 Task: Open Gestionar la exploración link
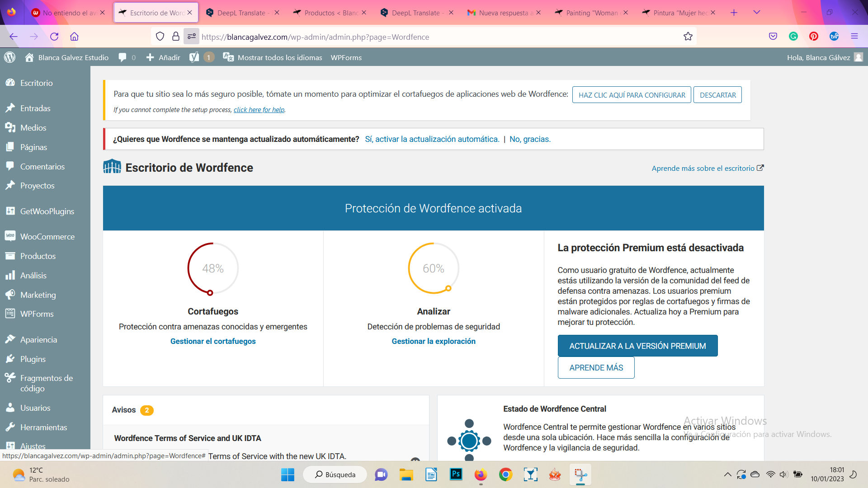(x=434, y=341)
